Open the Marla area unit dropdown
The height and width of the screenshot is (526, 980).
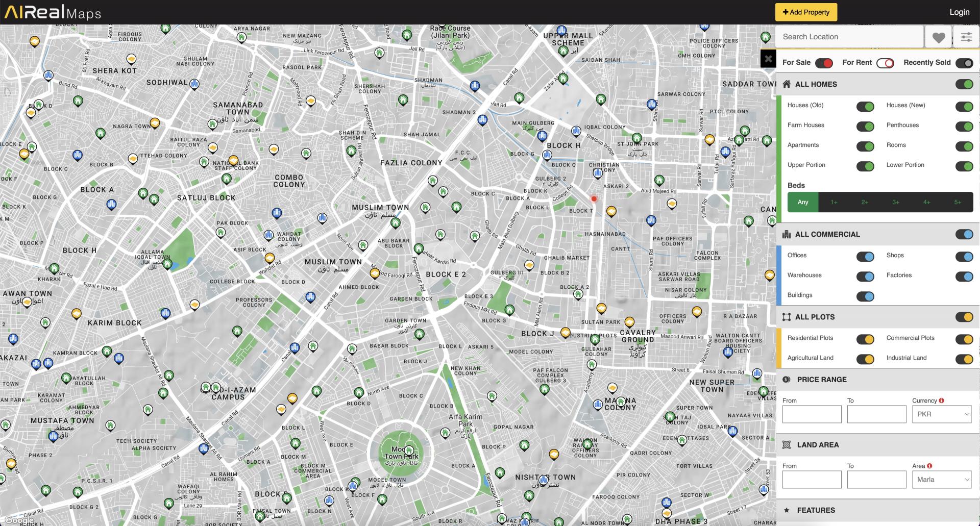[x=941, y=480]
